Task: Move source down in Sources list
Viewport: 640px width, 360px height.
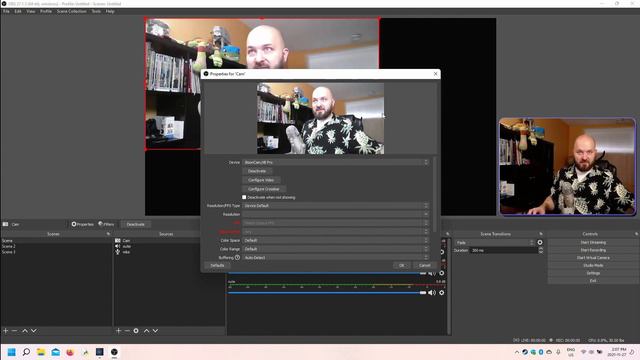Action: coord(156,331)
